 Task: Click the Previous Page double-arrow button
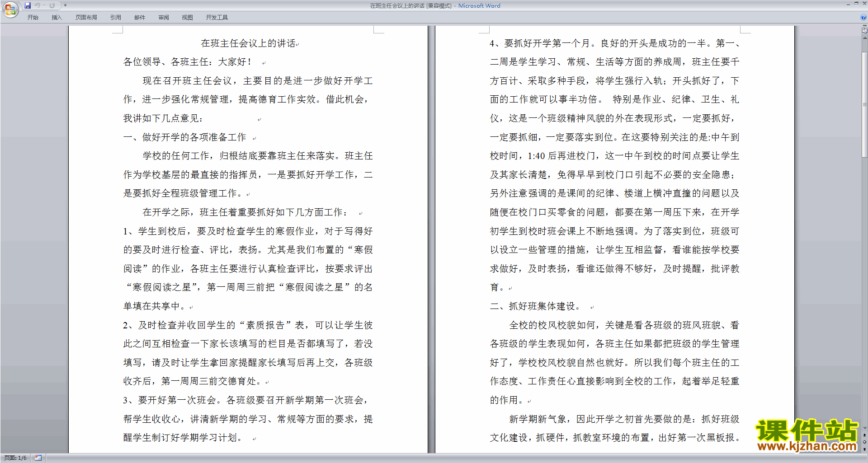pyautogui.click(x=864, y=435)
